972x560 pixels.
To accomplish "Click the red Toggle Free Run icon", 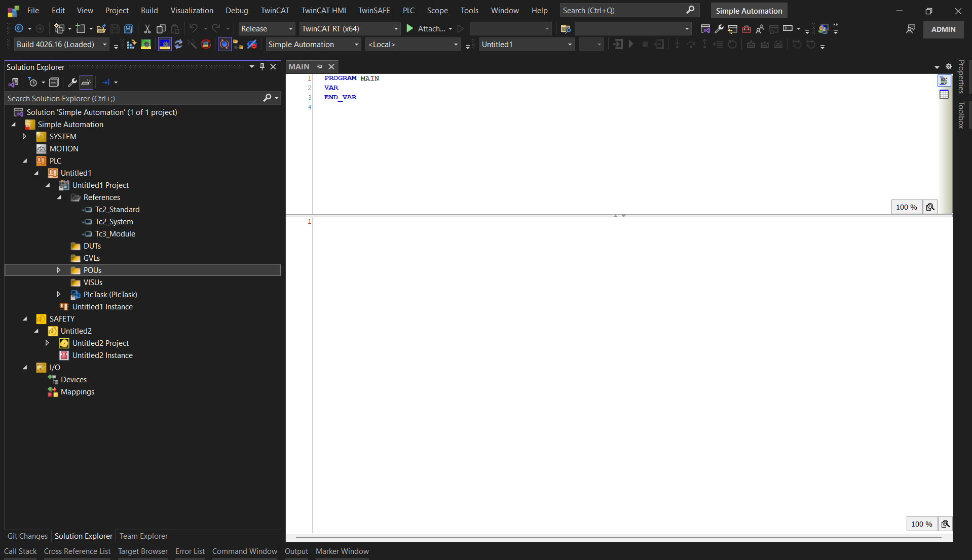I will [206, 45].
